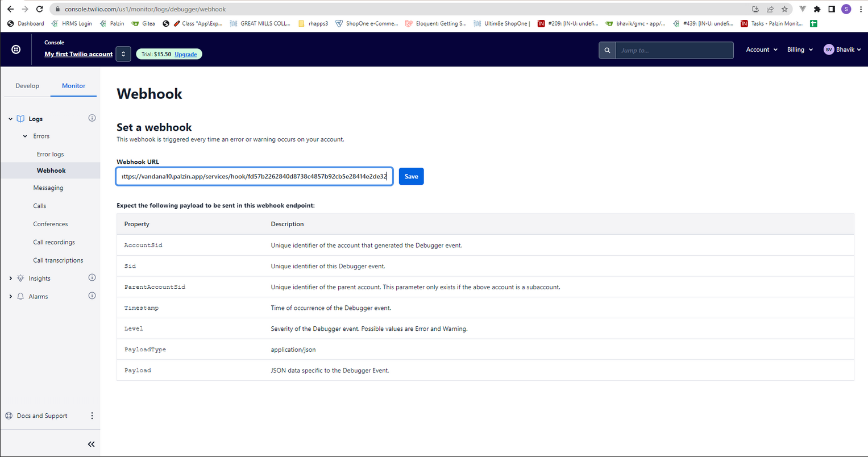The width and height of the screenshot is (868, 457).
Task: Click the browser address bar URL
Action: pyautogui.click(x=145, y=9)
